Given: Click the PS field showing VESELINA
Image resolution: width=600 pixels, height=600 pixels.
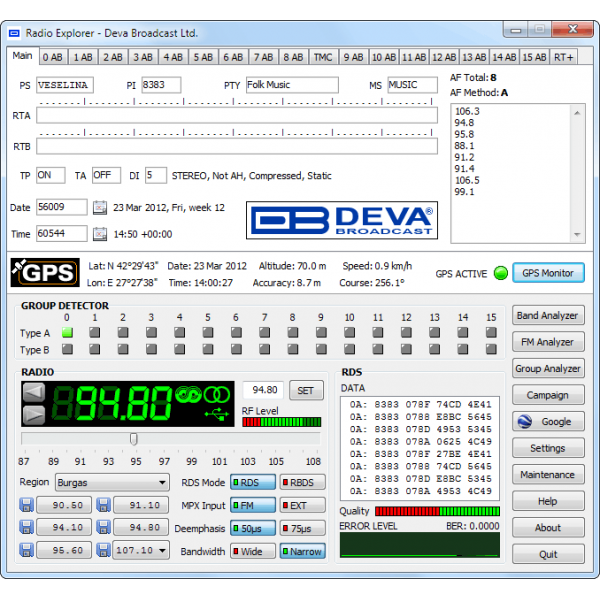Looking at the screenshot, I should click(x=65, y=85).
